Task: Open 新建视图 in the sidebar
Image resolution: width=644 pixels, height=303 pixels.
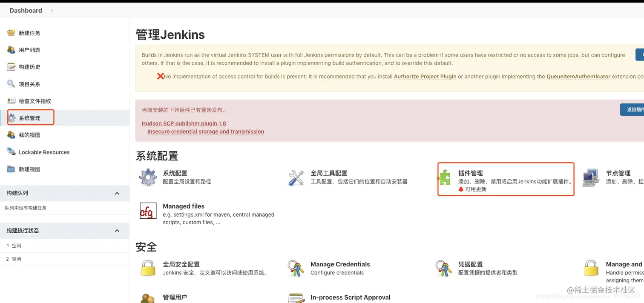Action: pyautogui.click(x=29, y=169)
